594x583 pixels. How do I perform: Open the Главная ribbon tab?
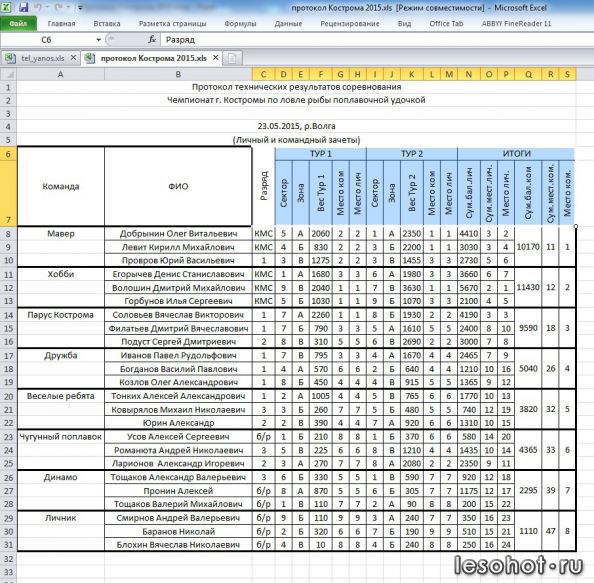61,23
